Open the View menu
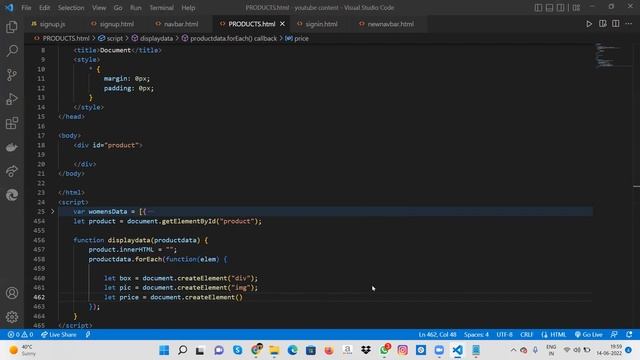The height and width of the screenshot is (360, 640). click(x=99, y=8)
